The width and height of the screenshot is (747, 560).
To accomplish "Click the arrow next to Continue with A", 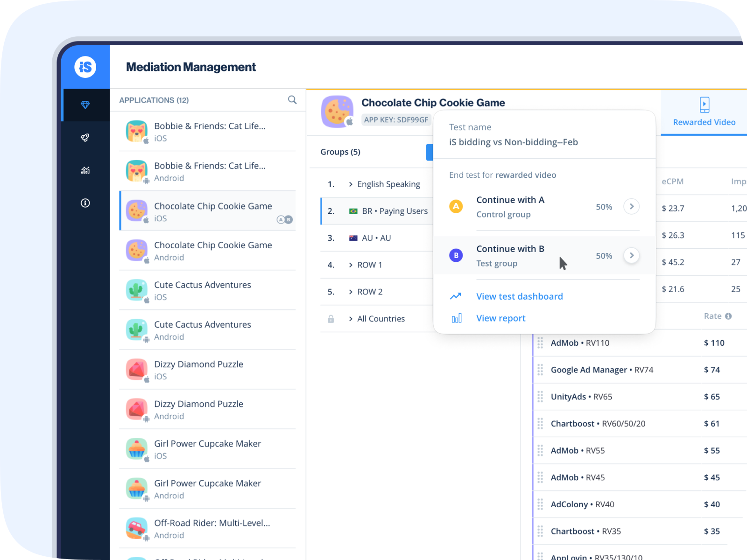I will 632,206.
